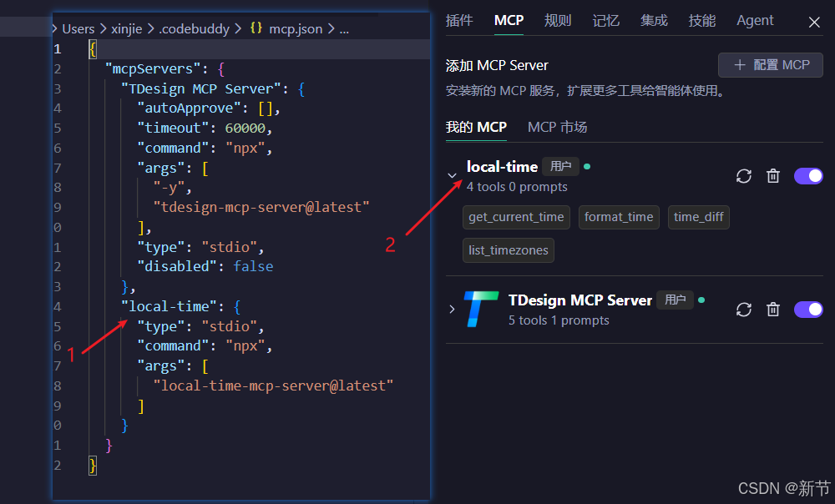Click the TDesign T logo icon
The height and width of the screenshot is (504, 835).
[x=481, y=309]
